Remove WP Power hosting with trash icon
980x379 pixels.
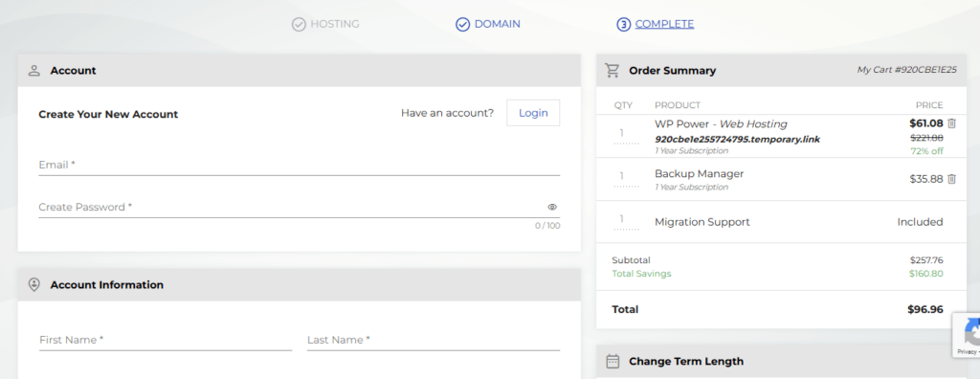coord(952,123)
